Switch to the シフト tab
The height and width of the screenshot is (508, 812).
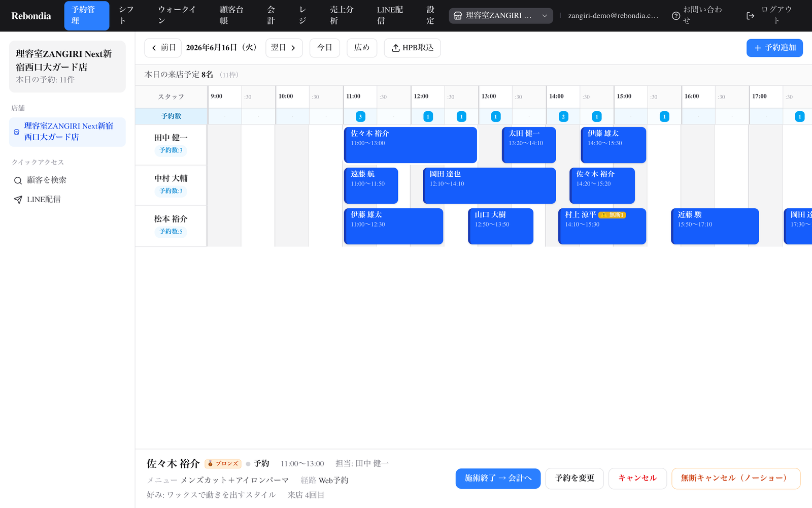point(126,15)
